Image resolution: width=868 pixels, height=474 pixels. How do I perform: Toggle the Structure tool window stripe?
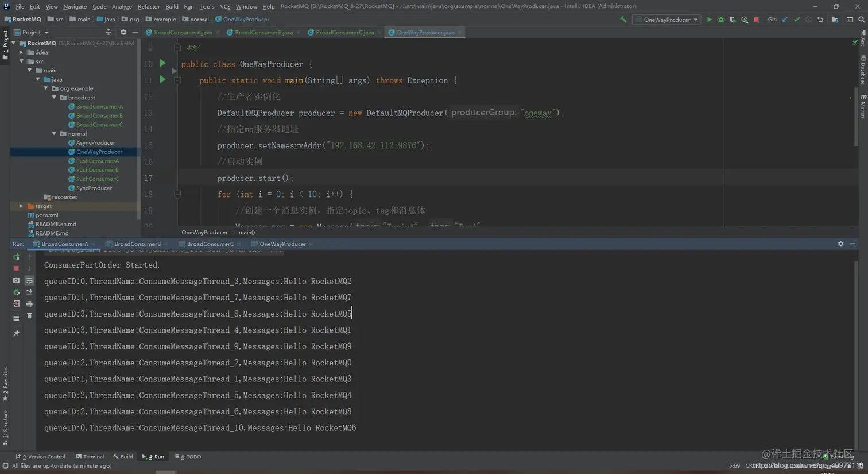pos(5,427)
